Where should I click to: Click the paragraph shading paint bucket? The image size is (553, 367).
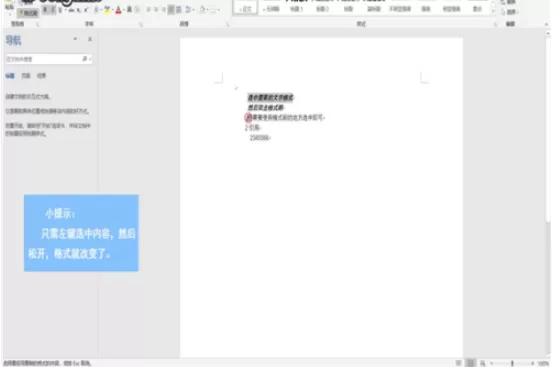(202, 10)
